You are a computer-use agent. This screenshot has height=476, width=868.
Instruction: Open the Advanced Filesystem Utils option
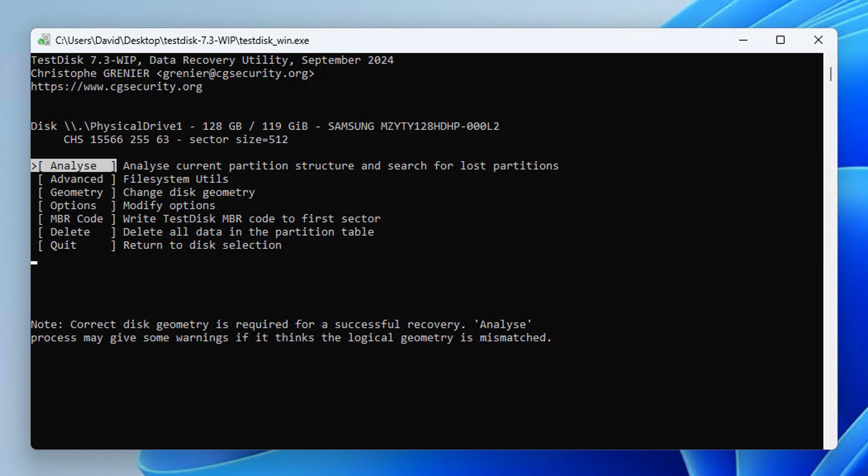[77, 178]
